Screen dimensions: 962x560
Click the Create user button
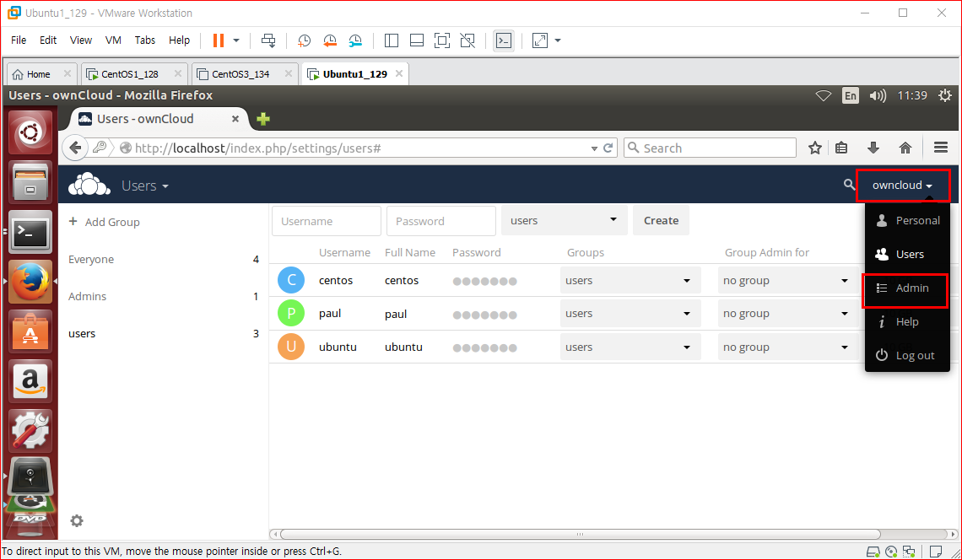(661, 221)
